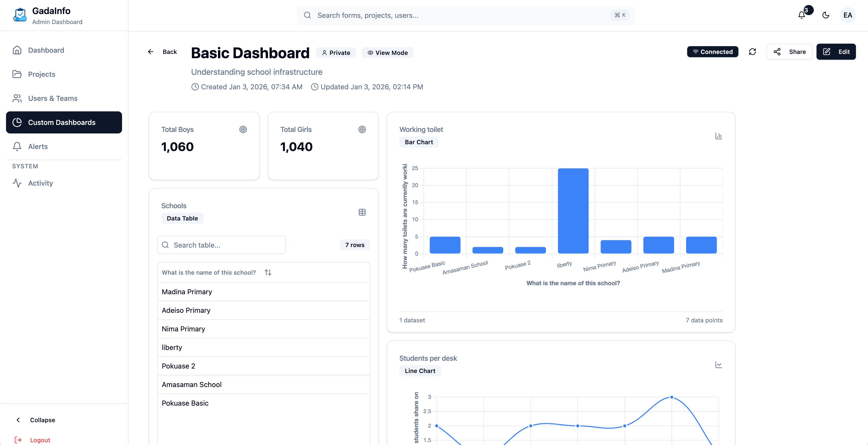Click the target icon on Total Boys card
Image resolution: width=868 pixels, height=445 pixels.
[x=243, y=129]
